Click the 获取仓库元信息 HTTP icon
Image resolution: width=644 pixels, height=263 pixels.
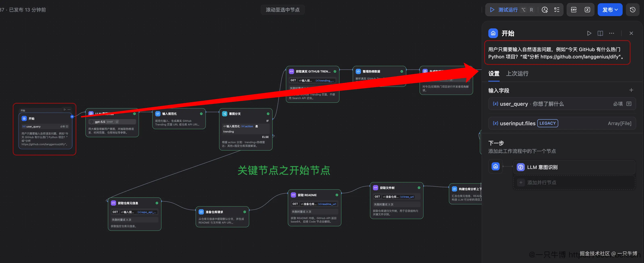click(x=113, y=203)
